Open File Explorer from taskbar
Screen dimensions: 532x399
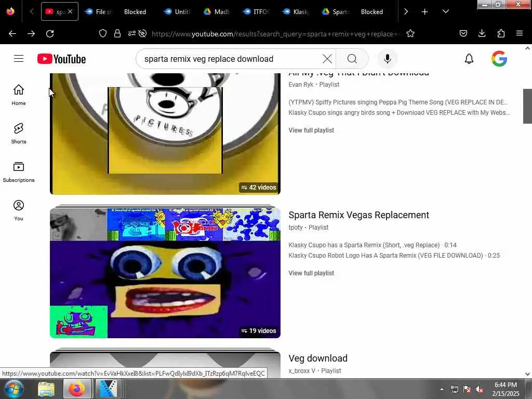pos(46,389)
